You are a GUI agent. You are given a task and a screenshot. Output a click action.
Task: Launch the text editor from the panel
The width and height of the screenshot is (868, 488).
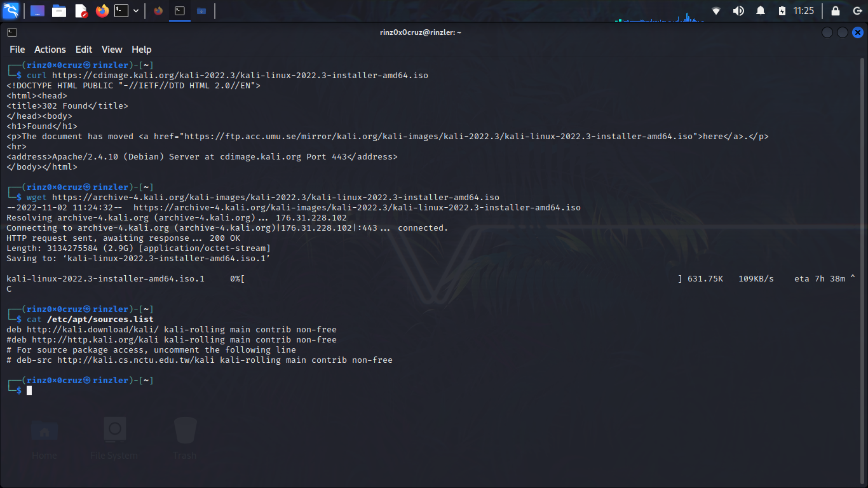[x=81, y=11]
